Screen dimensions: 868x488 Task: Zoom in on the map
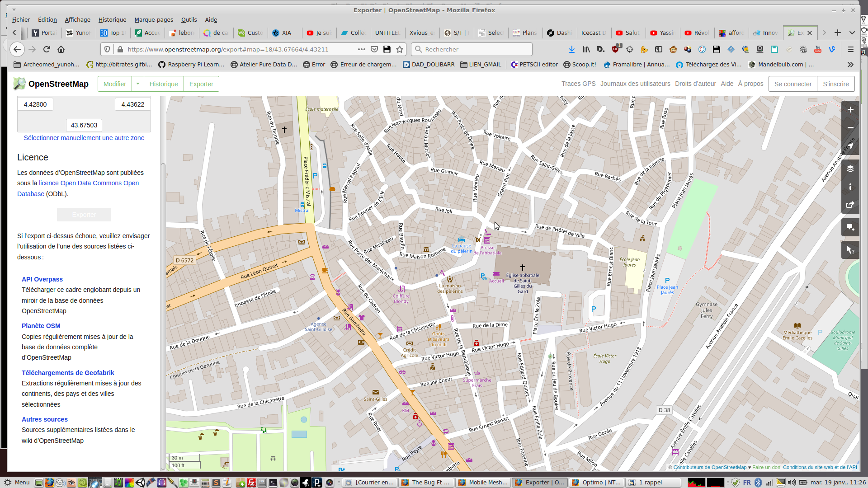point(850,110)
